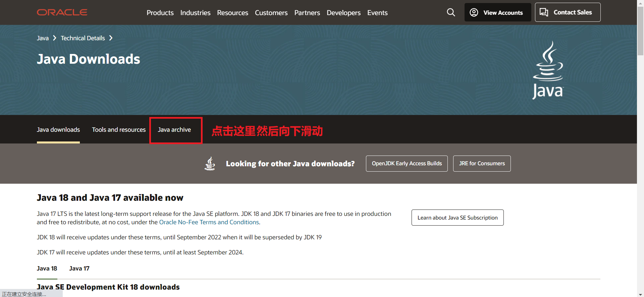
Task: Click the chevron after Technical Details breadcrumb
Action: (111, 38)
